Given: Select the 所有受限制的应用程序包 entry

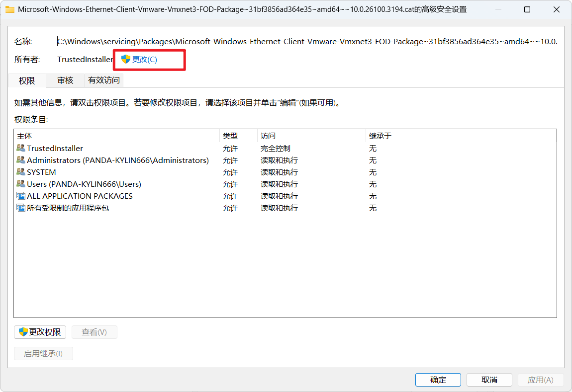Looking at the screenshot, I should pyautogui.click(x=286, y=208).
